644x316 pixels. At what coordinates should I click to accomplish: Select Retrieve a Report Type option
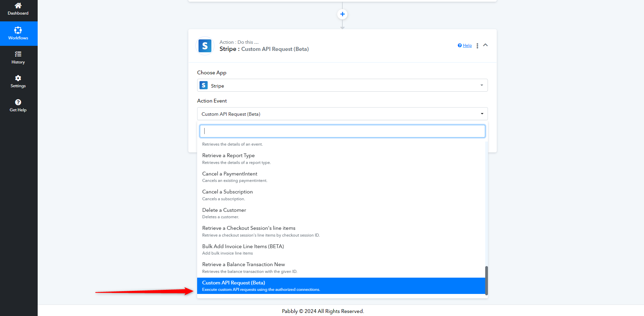click(341, 159)
